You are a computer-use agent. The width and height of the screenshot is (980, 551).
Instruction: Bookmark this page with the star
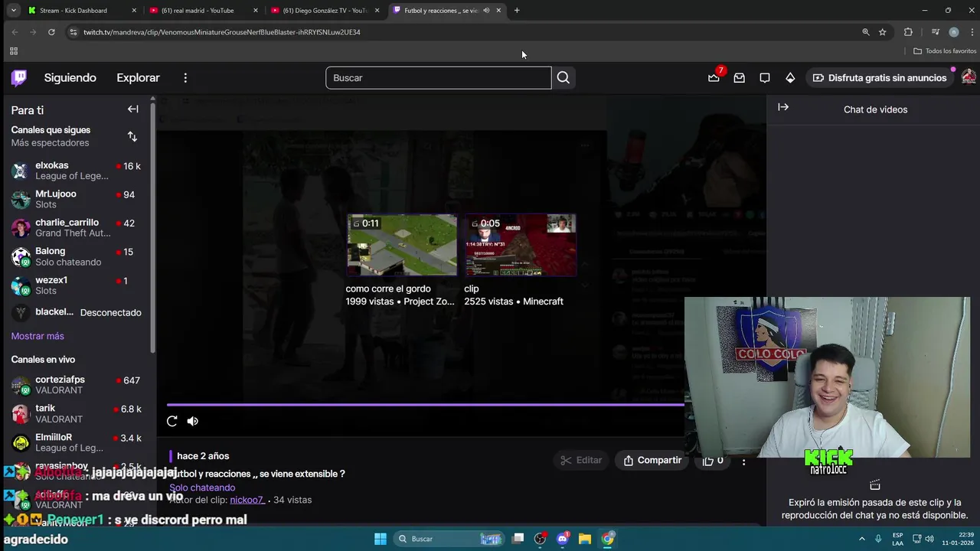point(882,32)
